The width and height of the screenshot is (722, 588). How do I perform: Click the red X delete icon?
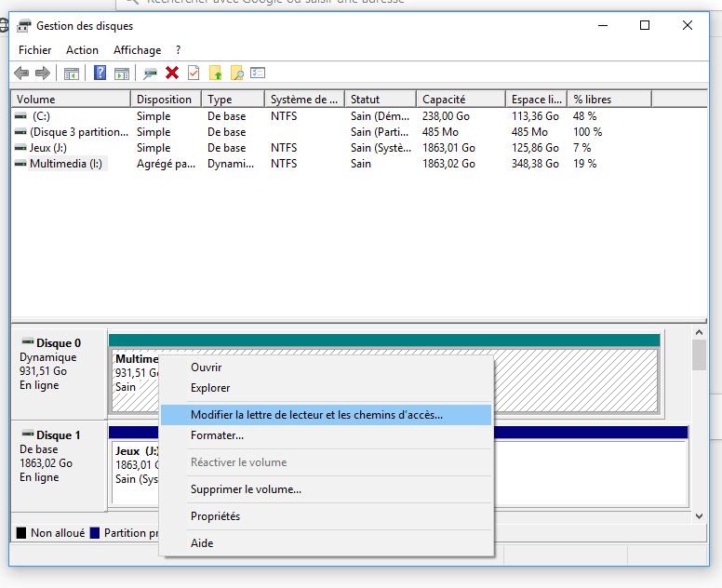[172, 73]
